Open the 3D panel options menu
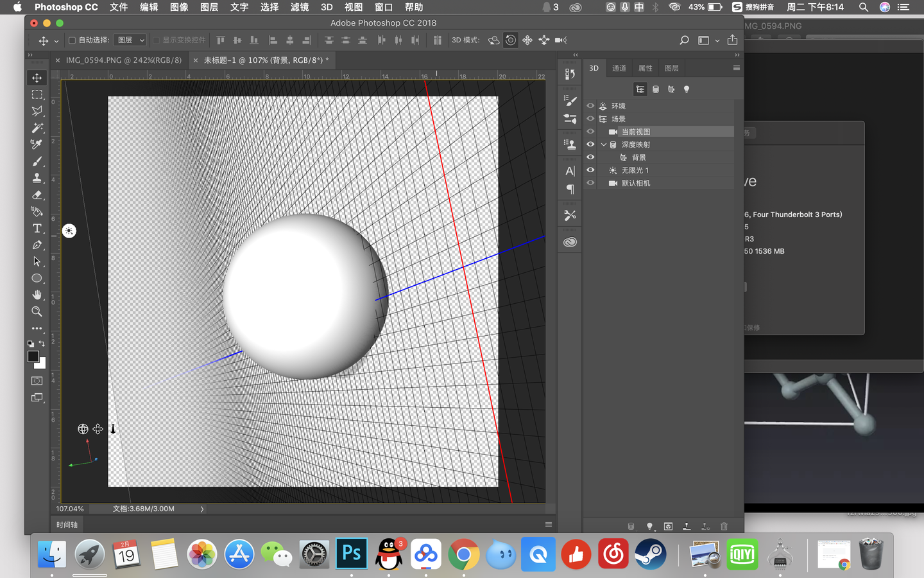The width and height of the screenshot is (924, 578). click(x=736, y=68)
